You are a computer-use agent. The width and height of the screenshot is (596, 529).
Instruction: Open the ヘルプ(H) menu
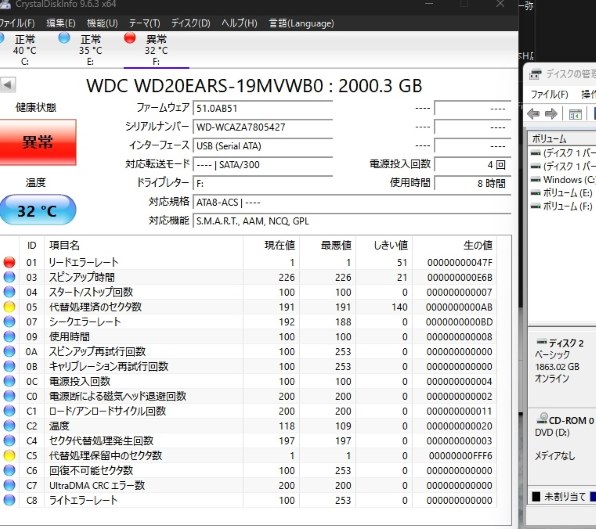(x=239, y=23)
